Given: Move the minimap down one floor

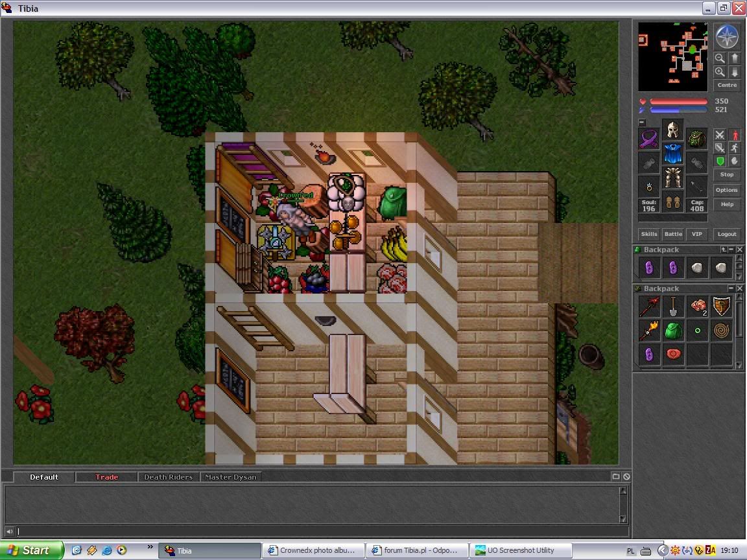Looking at the screenshot, I should (734, 72).
